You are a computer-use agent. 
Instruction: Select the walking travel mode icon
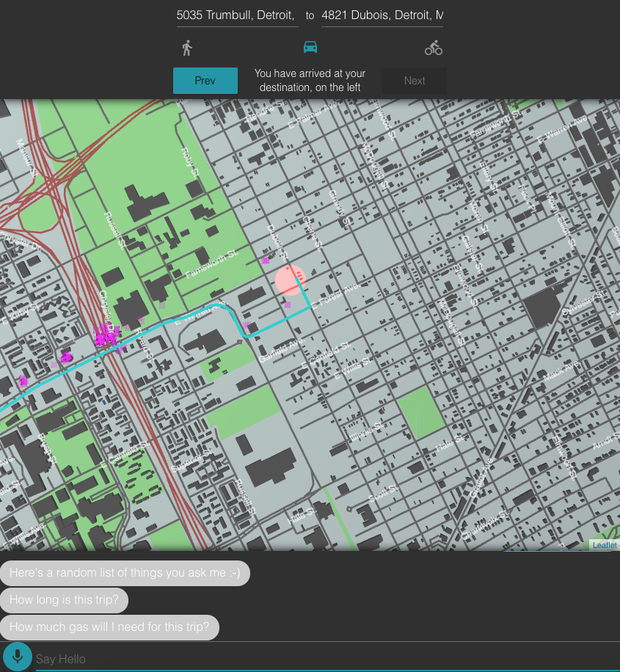(187, 48)
